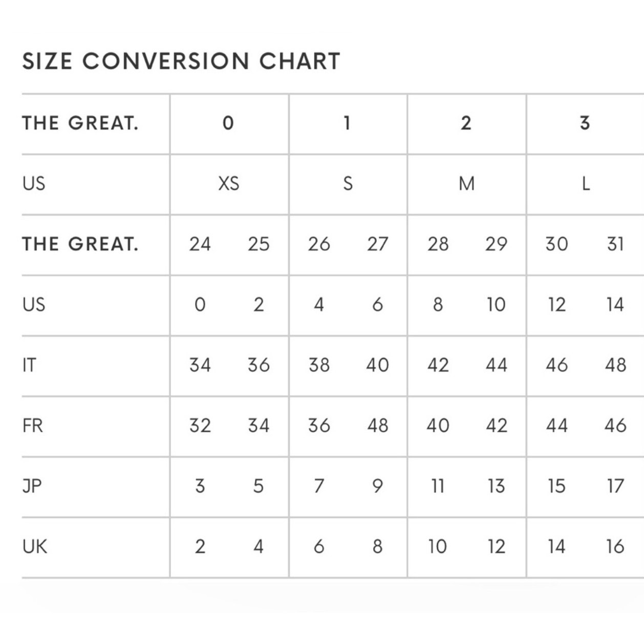This screenshot has height=644, width=644.
Task: Click waist size 31 in THE GREAT. row
Action: coord(615,244)
